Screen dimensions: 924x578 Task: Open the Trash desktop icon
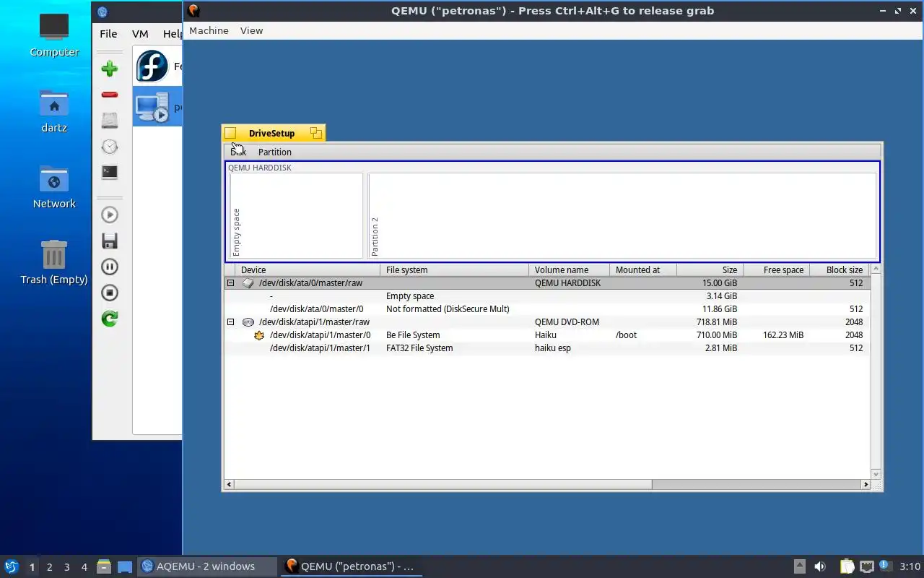click(x=54, y=254)
